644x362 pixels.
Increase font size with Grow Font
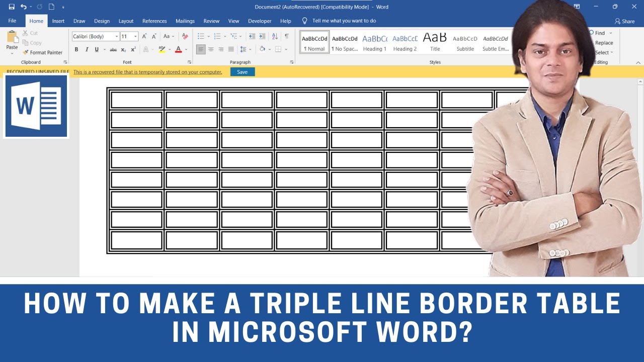pos(144,36)
